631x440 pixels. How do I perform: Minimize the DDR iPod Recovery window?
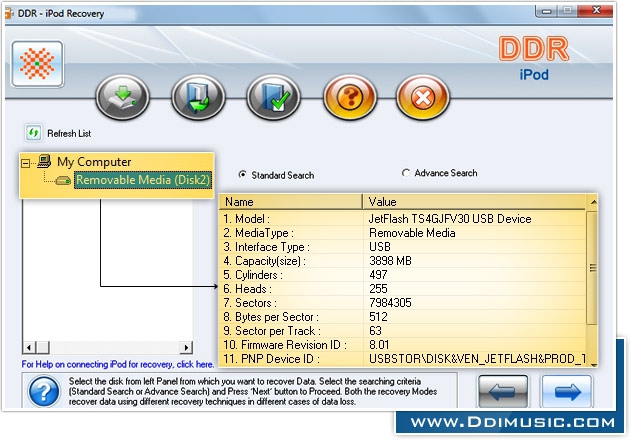(x=546, y=11)
